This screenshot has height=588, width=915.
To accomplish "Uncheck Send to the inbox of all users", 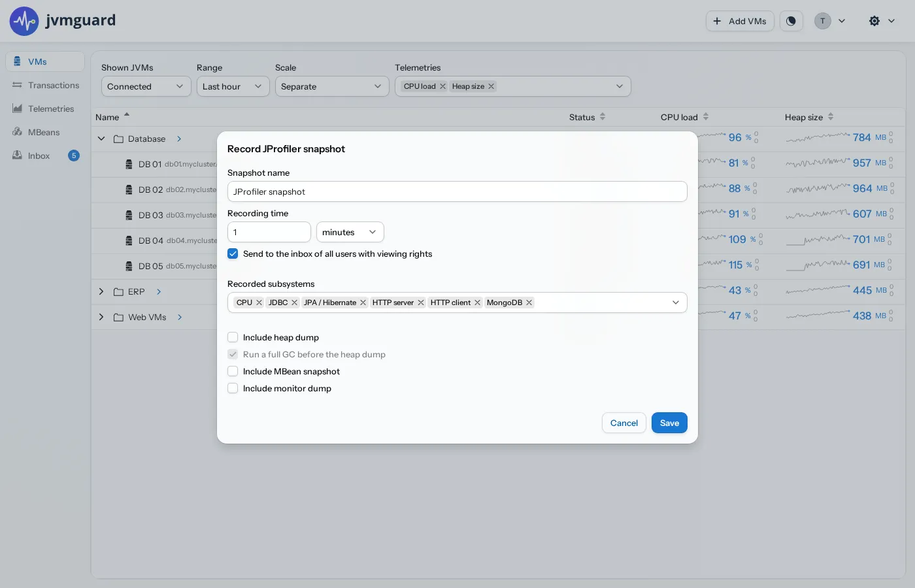I will tap(233, 253).
